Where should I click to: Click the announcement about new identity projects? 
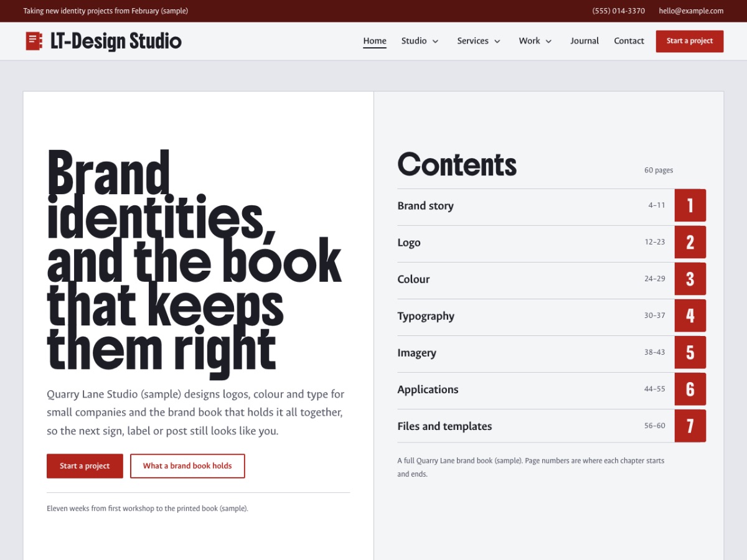click(x=106, y=11)
